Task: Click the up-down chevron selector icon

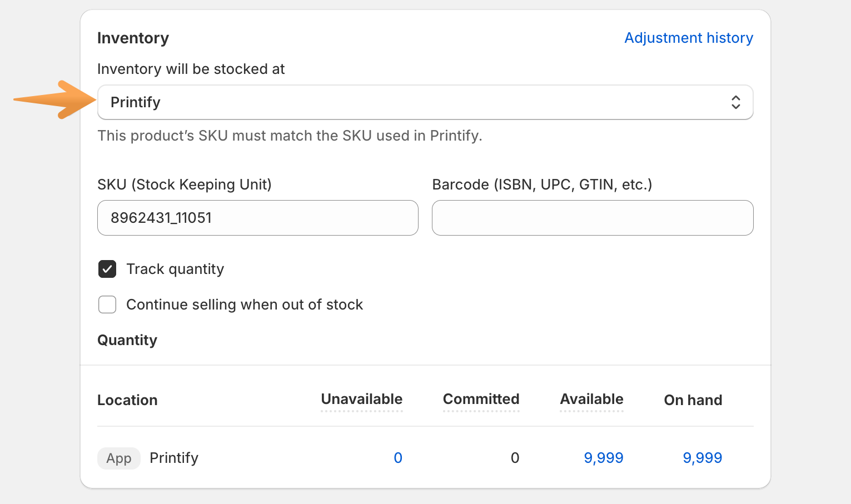Action: click(x=735, y=102)
